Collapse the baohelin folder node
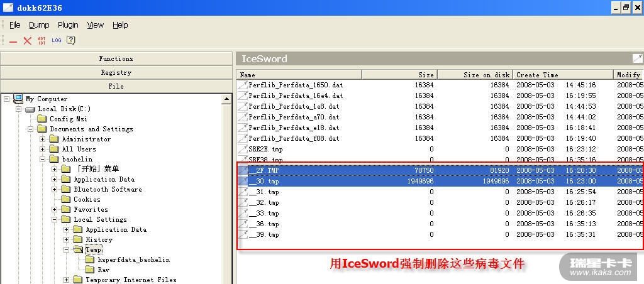The width and height of the screenshot is (644, 284). tap(42, 159)
